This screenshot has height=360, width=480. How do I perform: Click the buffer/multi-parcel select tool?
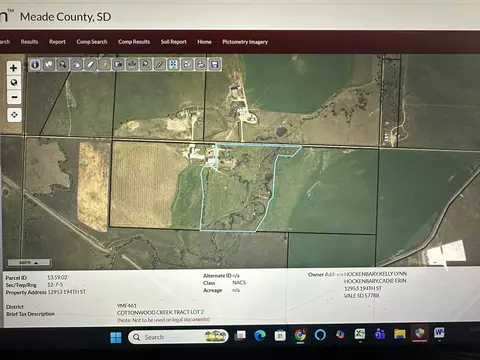click(x=132, y=64)
